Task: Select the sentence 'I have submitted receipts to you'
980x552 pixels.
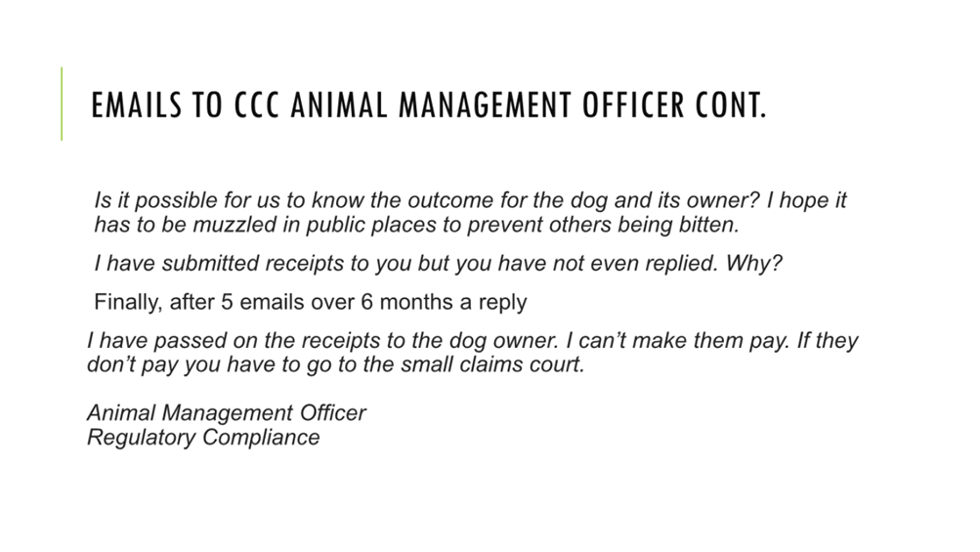Action: (x=438, y=263)
